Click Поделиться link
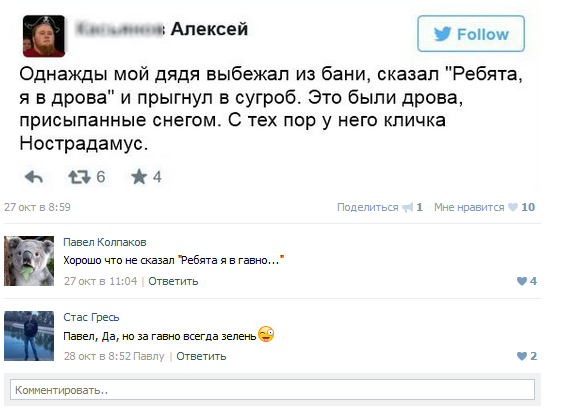 click(367, 207)
